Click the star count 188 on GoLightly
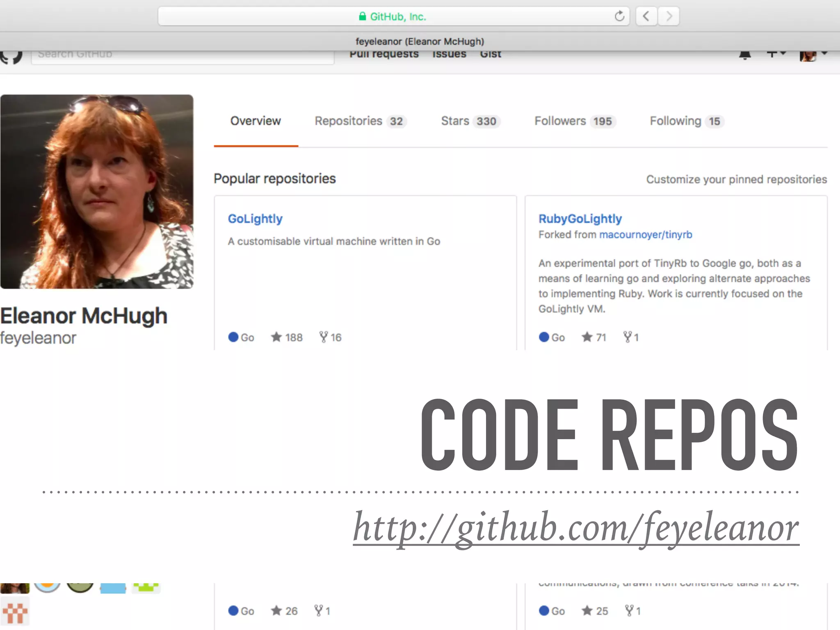Image resolution: width=840 pixels, height=630 pixels. pos(287,337)
